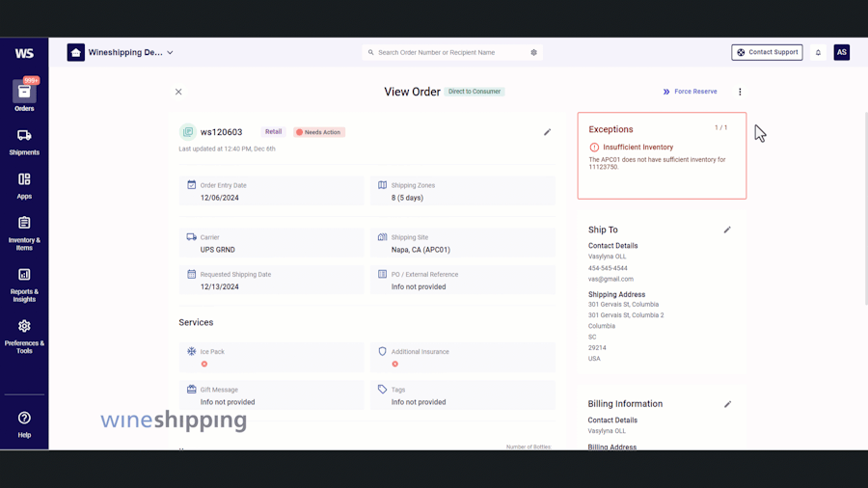The width and height of the screenshot is (868, 488).
Task: Open Inventory & Items section
Action: (24, 233)
